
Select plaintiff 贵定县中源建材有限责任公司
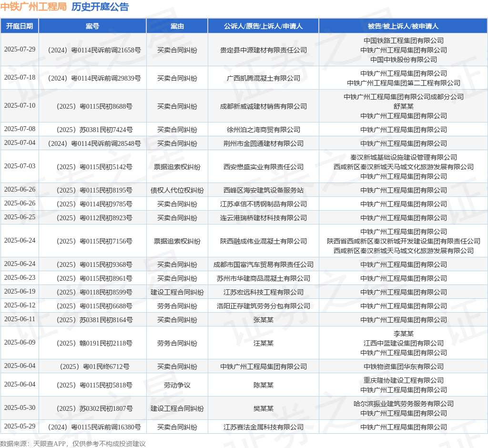pyautogui.click(x=263, y=50)
